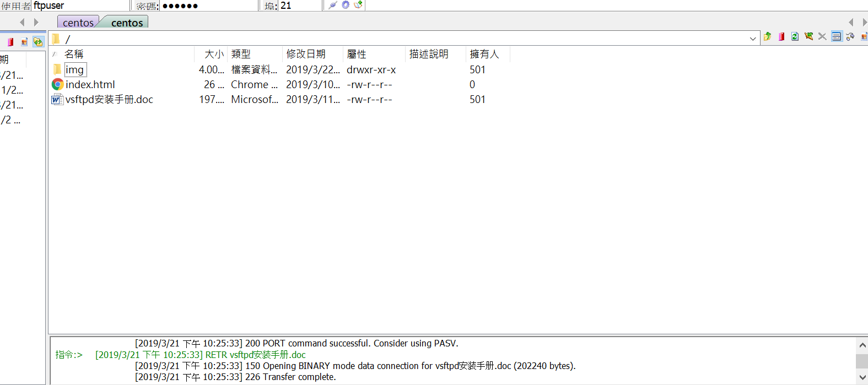Click log line 200 PORT command successful
This screenshot has height=385, width=868.
(296, 343)
